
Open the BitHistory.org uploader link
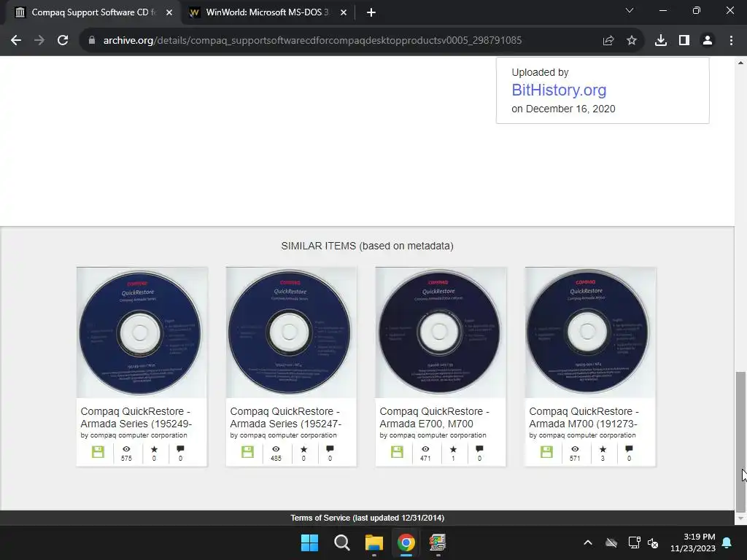coord(559,90)
